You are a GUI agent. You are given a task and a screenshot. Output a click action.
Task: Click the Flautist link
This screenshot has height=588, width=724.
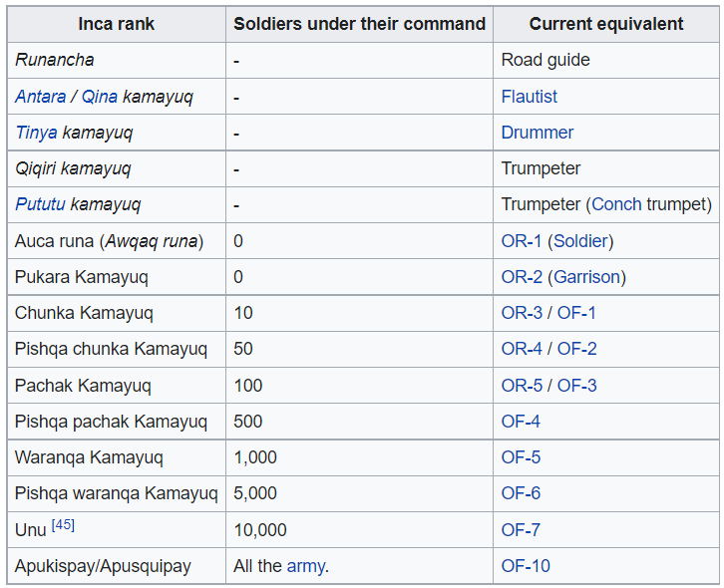click(x=530, y=97)
